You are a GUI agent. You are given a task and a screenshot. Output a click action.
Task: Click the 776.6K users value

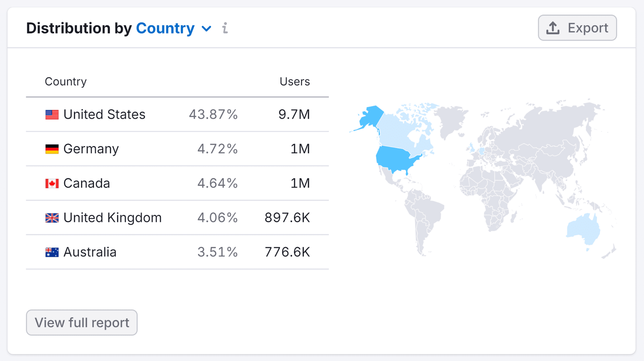tap(287, 252)
